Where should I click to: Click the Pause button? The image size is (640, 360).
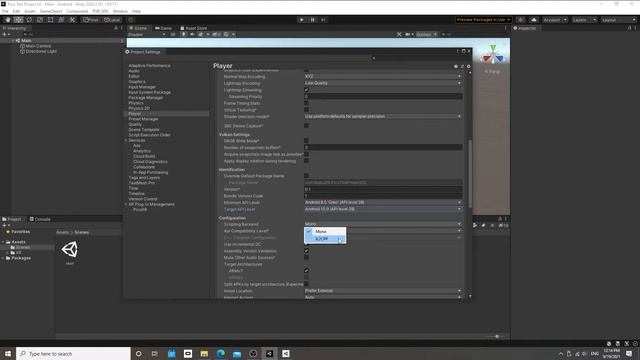(x=313, y=20)
